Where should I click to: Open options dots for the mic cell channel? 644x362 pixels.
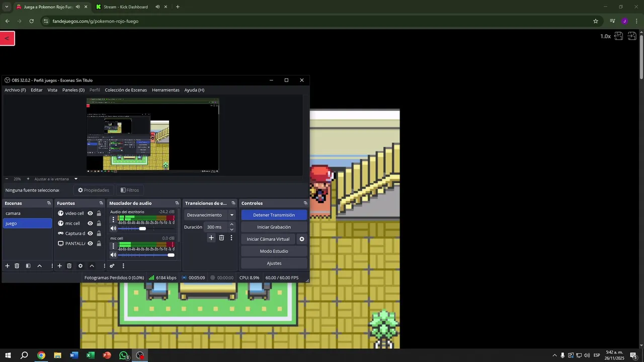point(113,246)
